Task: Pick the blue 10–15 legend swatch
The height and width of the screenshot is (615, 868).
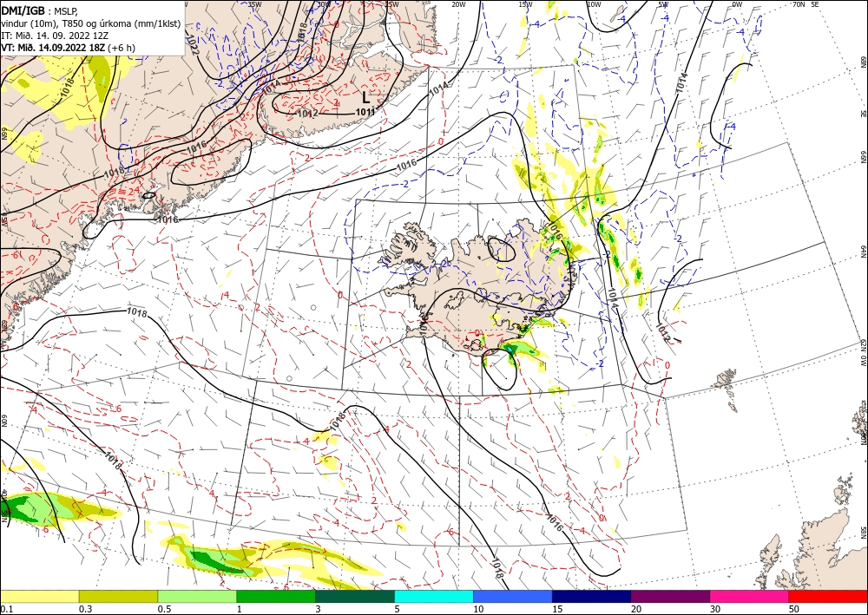Action: (513, 596)
